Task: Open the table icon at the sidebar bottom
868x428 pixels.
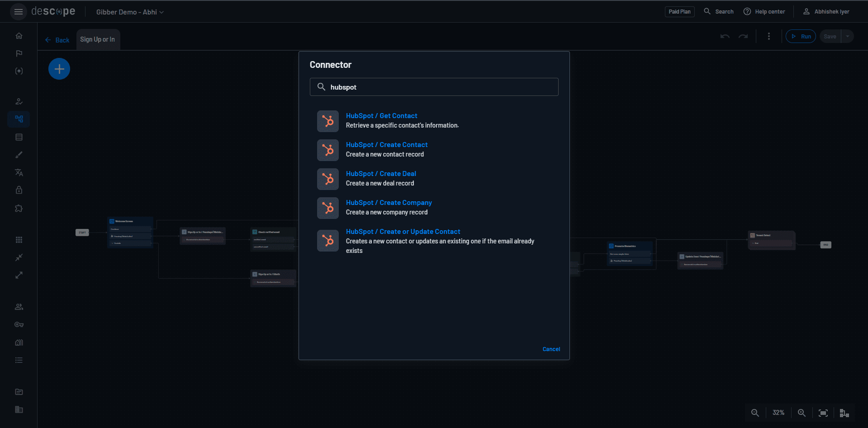Action: click(19, 409)
